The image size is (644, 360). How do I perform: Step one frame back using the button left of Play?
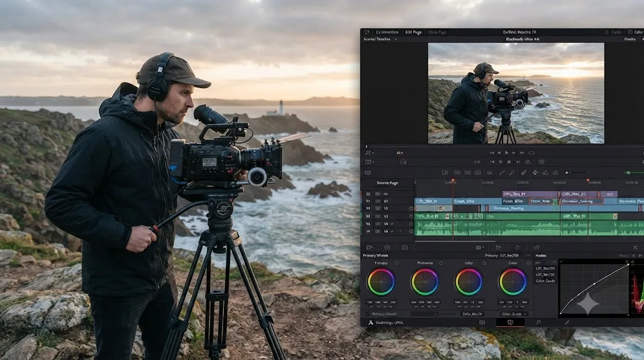point(499,152)
